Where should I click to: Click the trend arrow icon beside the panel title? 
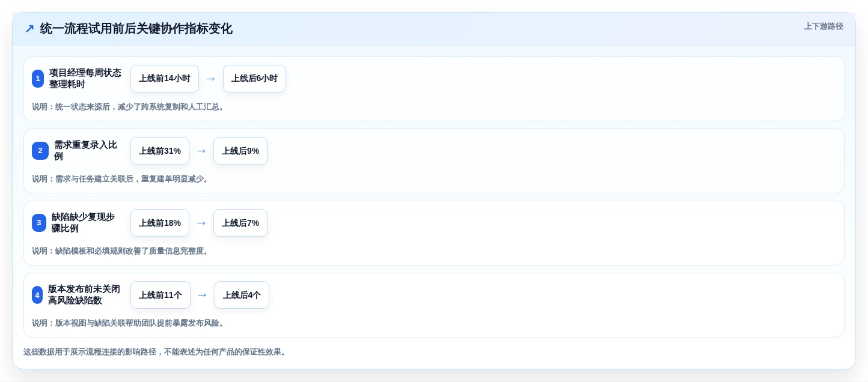click(x=29, y=29)
